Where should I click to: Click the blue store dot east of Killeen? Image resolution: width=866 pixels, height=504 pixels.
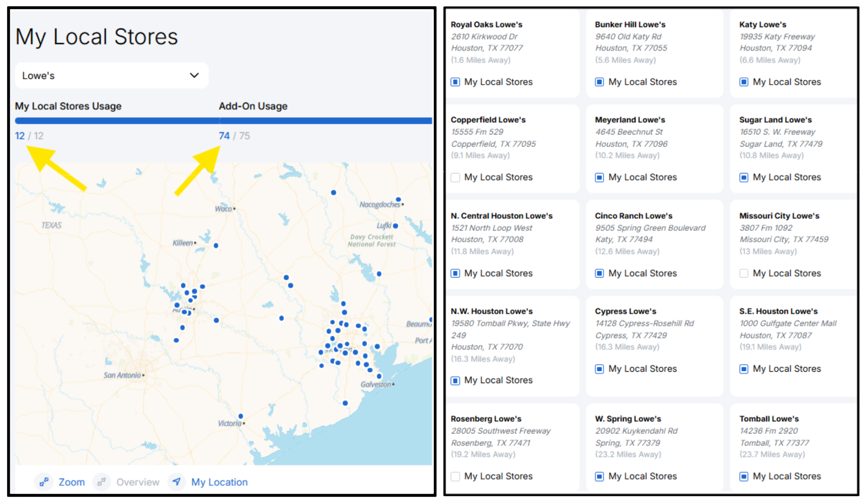click(x=216, y=245)
